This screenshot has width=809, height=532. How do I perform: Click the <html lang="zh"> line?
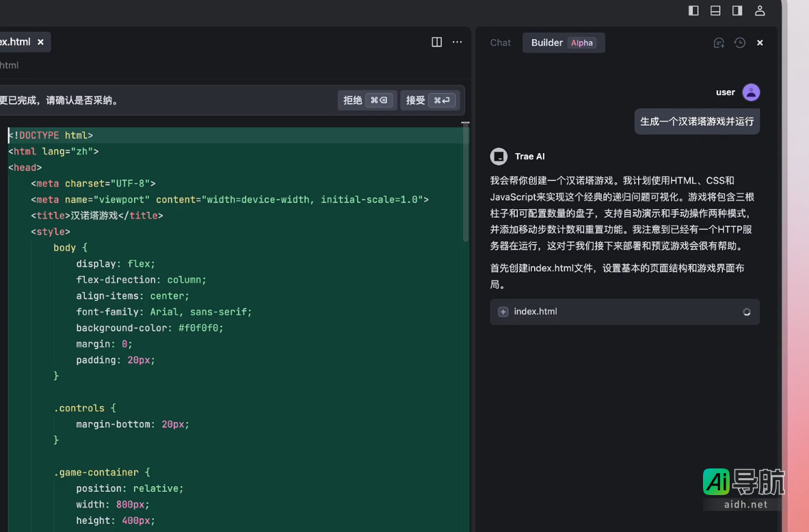(x=53, y=152)
